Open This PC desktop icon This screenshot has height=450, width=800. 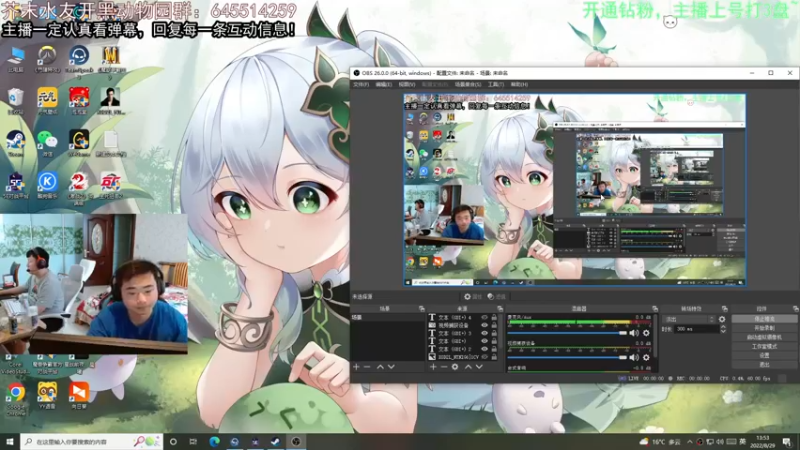tap(16, 59)
